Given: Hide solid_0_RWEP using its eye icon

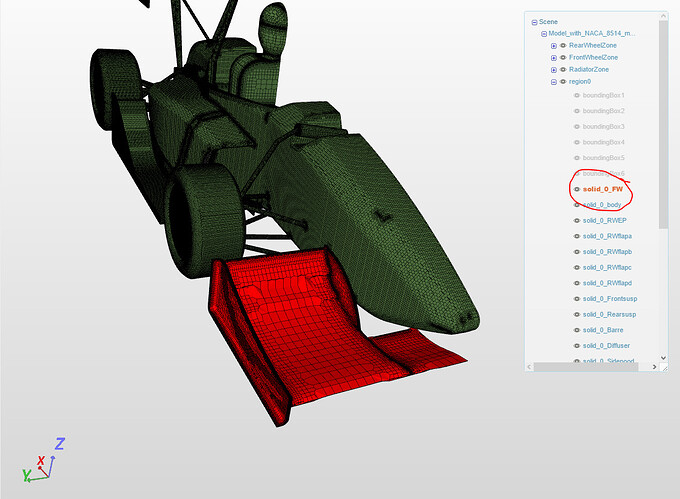Looking at the screenshot, I should [x=577, y=221].
